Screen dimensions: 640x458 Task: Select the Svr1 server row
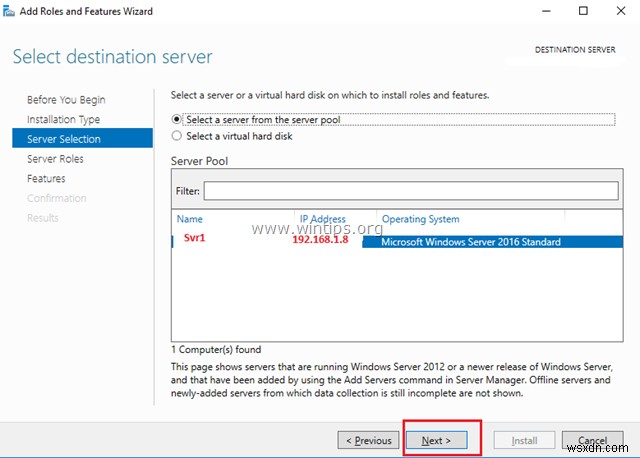pos(194,240)
